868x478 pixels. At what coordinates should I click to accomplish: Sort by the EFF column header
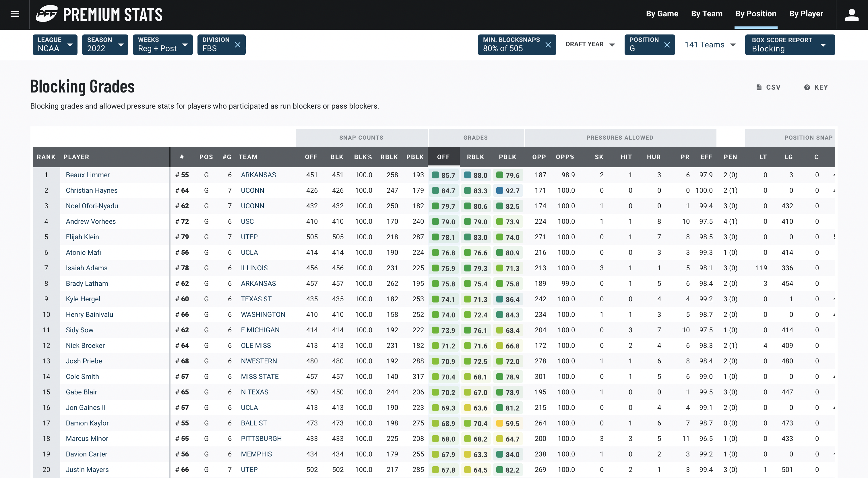click(706, 157)
